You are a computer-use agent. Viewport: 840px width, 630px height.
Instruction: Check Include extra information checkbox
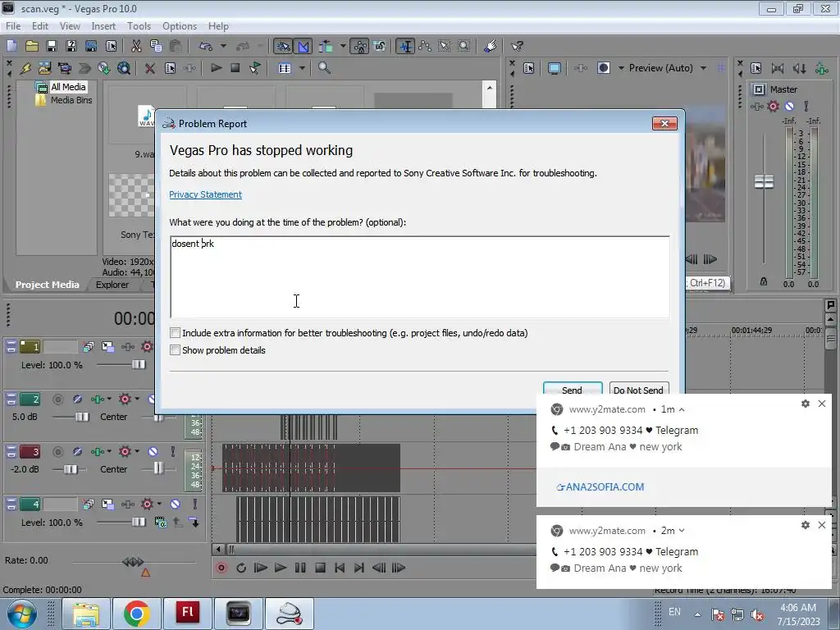coord(176,333)
